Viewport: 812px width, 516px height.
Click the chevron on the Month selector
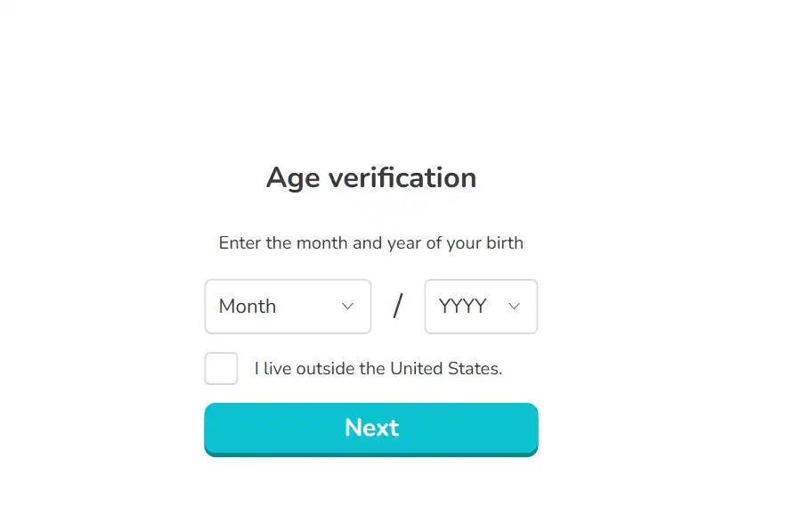click(x=348, y=307)
